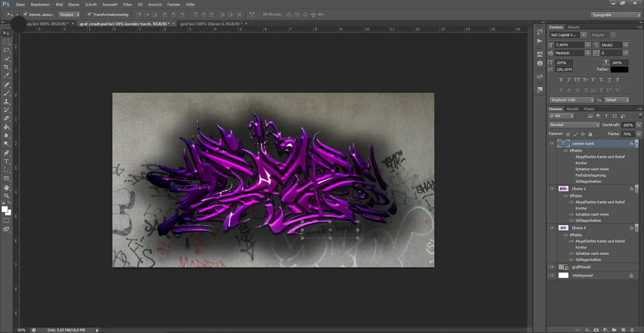
Task: Click the text Farbe color swatch
Action: coord(619,69)
